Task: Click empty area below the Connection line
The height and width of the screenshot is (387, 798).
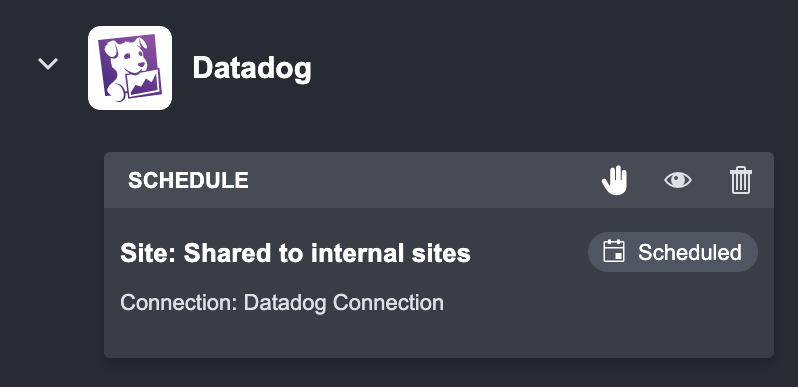Action: 439,336
